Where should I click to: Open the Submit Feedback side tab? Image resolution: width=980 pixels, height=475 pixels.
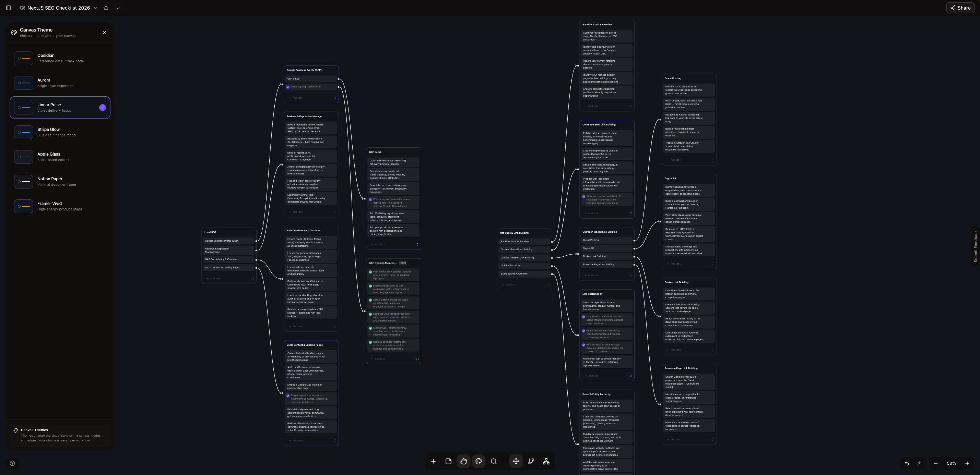pos(976,246)
